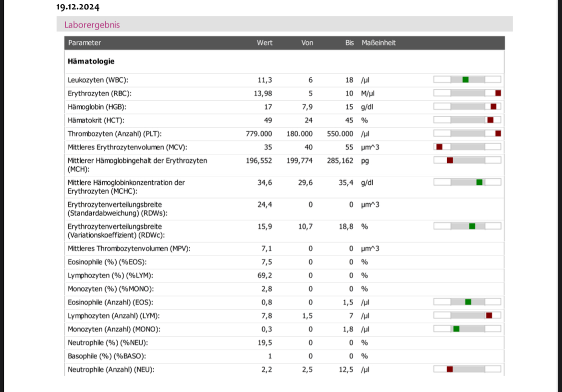Screen dimensions: 562x392
Task: Click the Lymphozyten (Anzahl) (LYM) label
Action: pos(114,316)
